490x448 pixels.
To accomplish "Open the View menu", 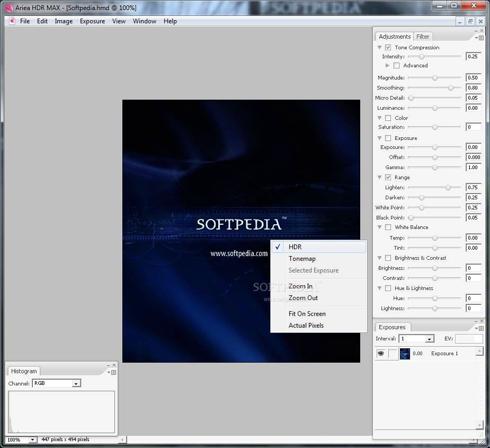I will click(x=119, y=21).
